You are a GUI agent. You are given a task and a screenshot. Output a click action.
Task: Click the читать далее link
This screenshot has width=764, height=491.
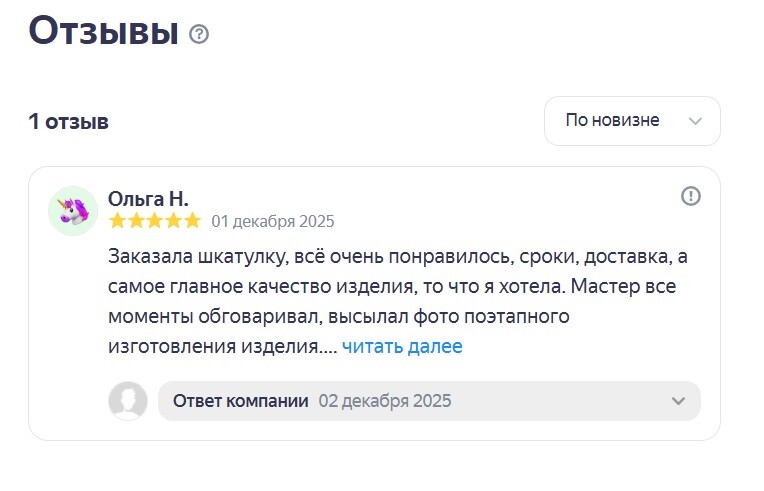pyautogui.click(x=402, y=347)
